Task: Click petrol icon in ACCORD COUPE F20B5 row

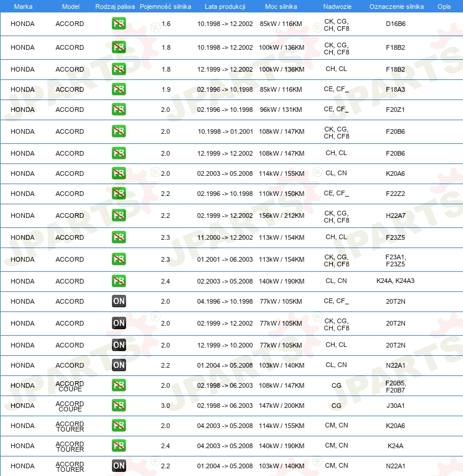Action: [118, 385]
